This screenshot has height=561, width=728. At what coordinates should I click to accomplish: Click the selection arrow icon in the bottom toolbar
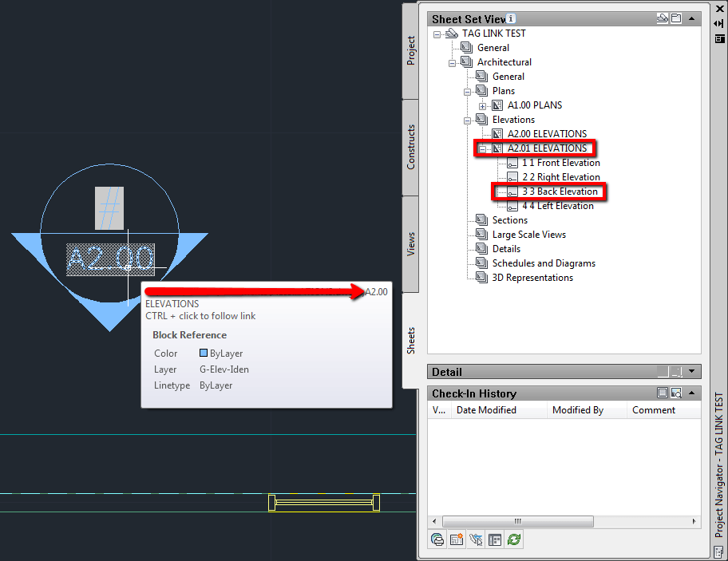tap(476, 539)
